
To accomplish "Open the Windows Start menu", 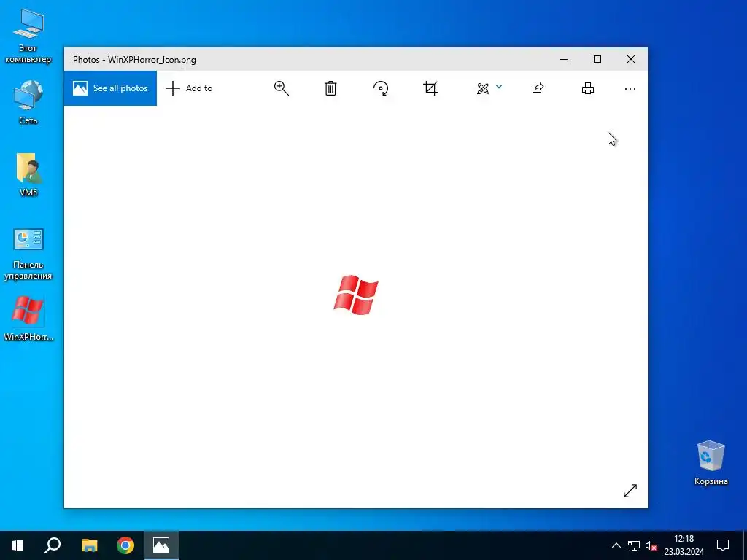I will [18, 545].
